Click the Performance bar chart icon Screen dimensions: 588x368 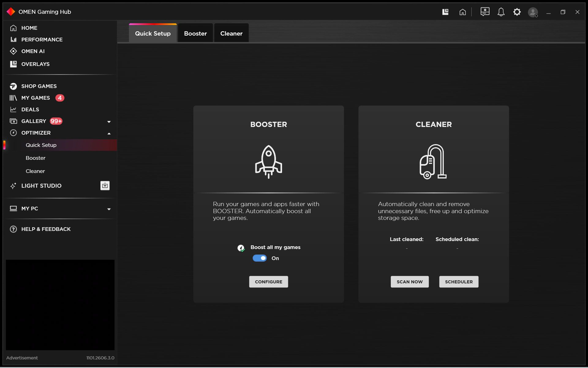[x=13, y=40]
